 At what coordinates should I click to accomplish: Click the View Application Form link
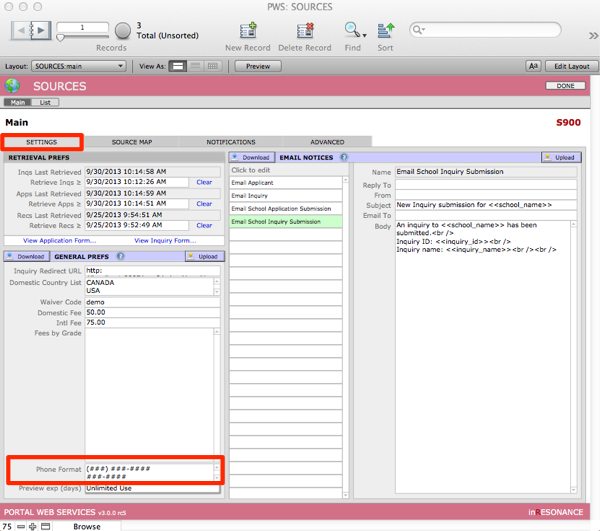[59, 240]
